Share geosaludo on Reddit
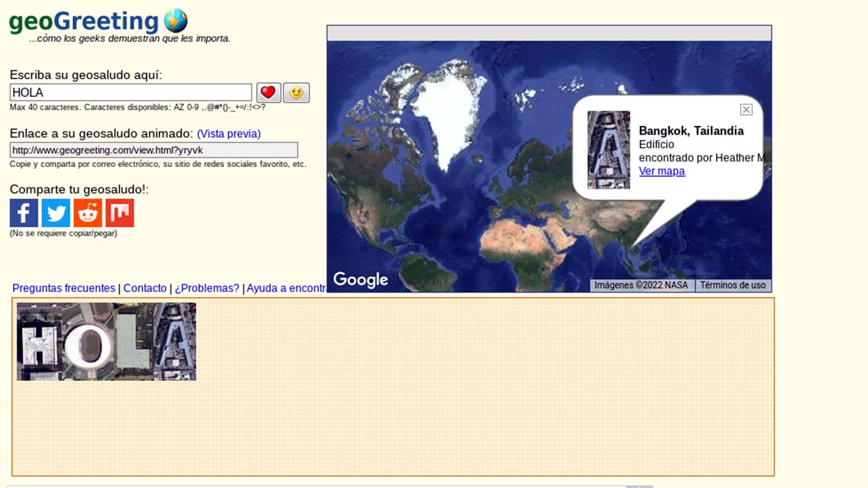 click(x=88, y=213)
